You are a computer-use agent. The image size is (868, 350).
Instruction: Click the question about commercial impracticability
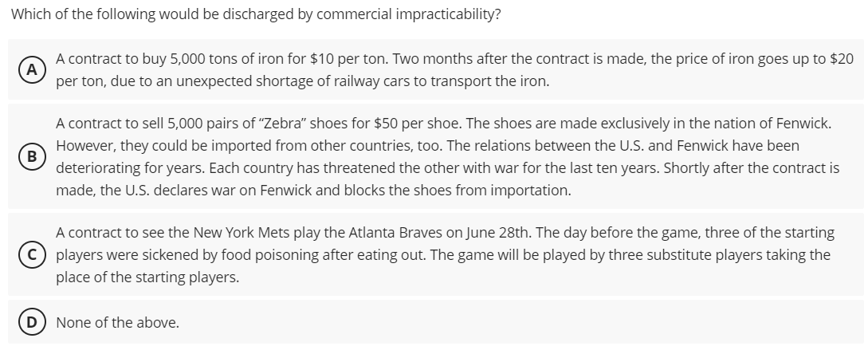[x=256, y=15]
